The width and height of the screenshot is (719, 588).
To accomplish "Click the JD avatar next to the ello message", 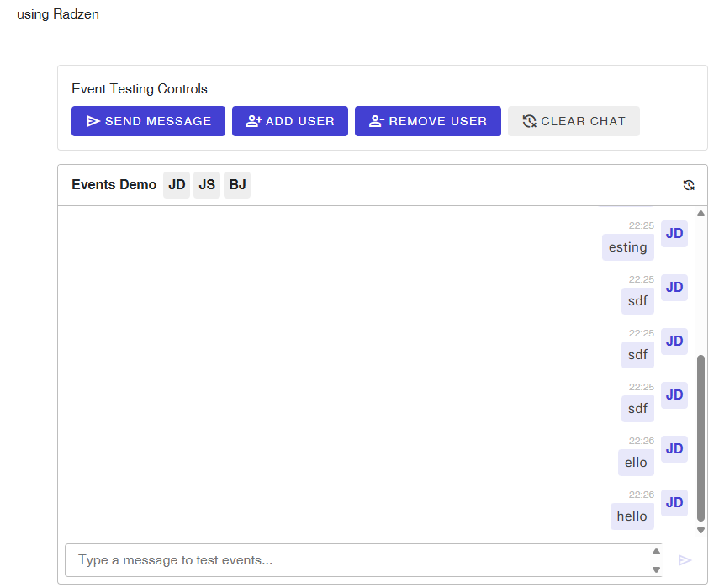I will click(674, 448).
